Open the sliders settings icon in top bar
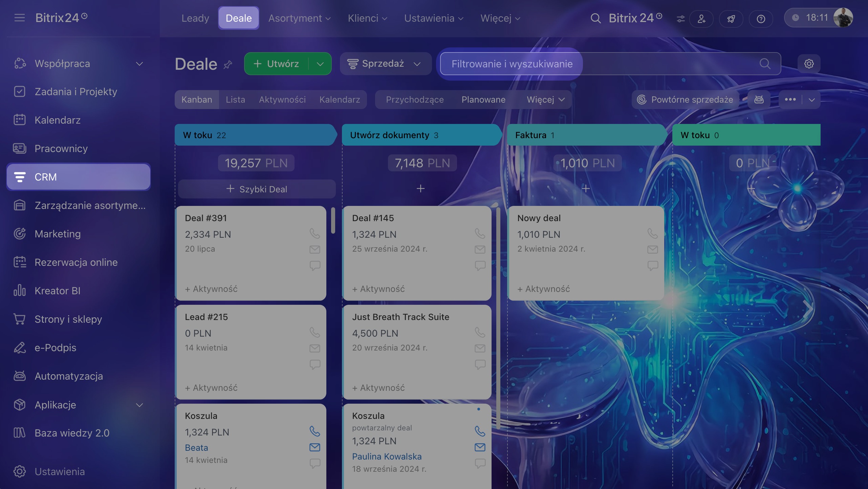This screenshot has height=489, width=868. point(680,19)
